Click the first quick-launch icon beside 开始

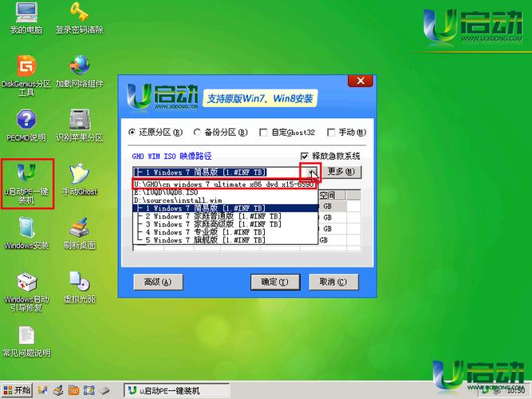[42, 390]
